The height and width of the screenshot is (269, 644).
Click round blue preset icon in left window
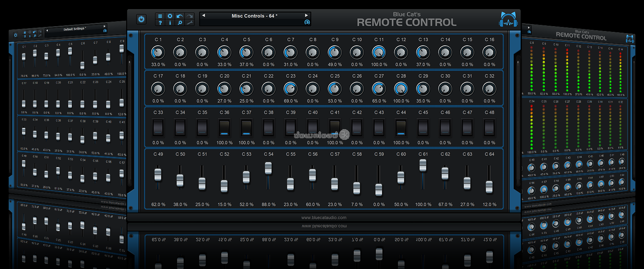(105, 31)
